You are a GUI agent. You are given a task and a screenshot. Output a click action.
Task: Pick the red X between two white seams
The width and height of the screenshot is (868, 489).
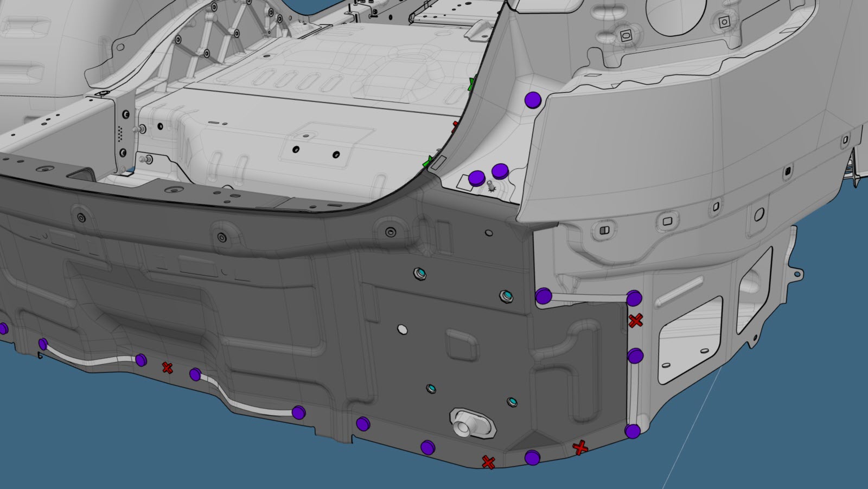pos(167,368)
